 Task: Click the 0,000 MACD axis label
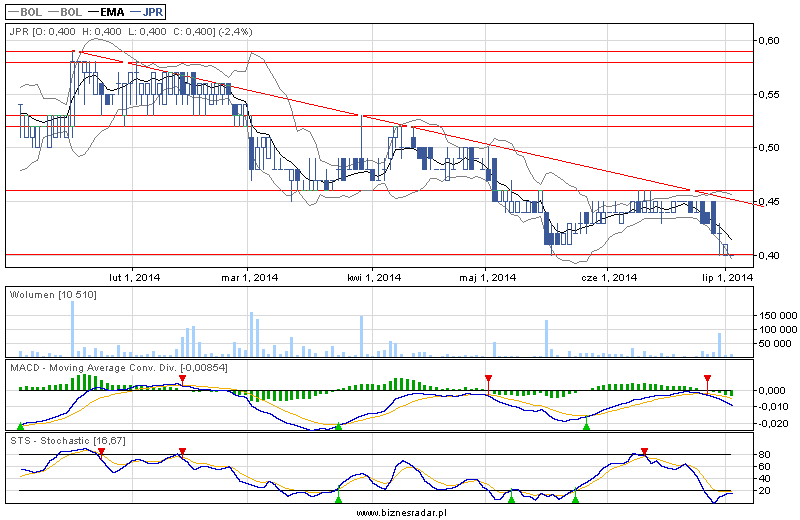coord(772,391)
